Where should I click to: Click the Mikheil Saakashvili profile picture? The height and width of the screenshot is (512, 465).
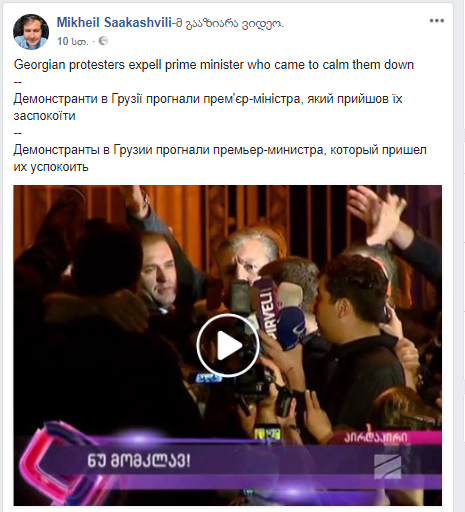[31, 32]
